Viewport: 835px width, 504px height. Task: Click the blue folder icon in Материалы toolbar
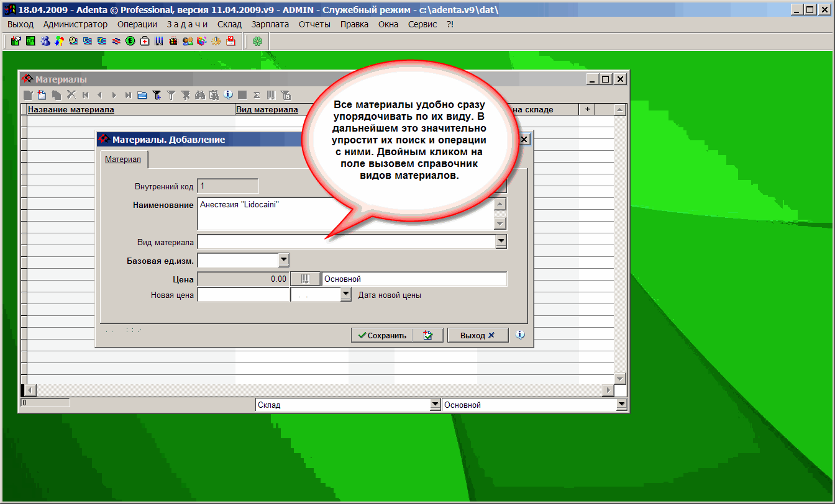pos(142,95)
